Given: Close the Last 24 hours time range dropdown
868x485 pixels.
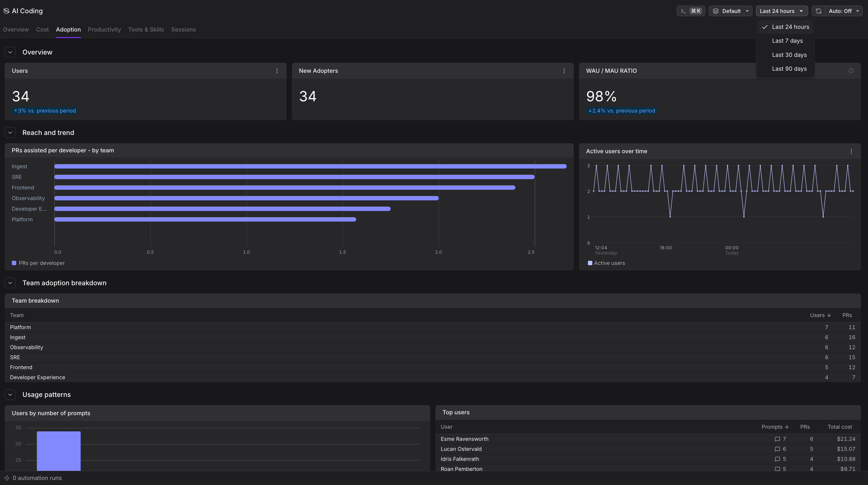Looking at the screenshot, I should [782, 11].
